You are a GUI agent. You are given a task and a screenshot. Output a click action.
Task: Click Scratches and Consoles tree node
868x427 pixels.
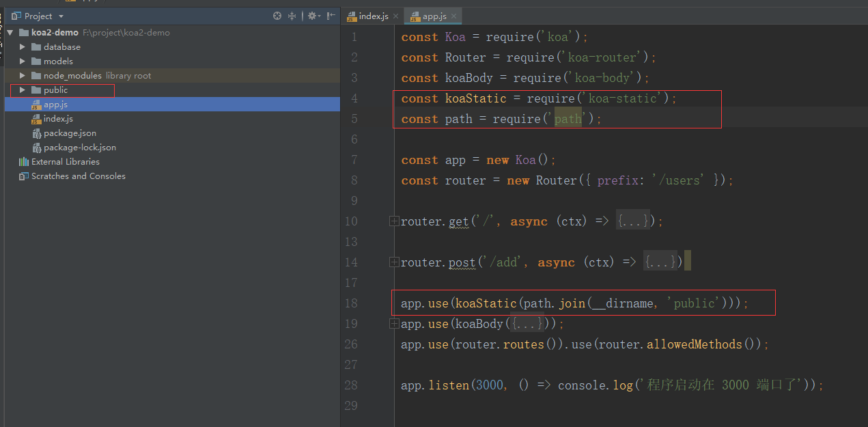click(x=79, y=176)
